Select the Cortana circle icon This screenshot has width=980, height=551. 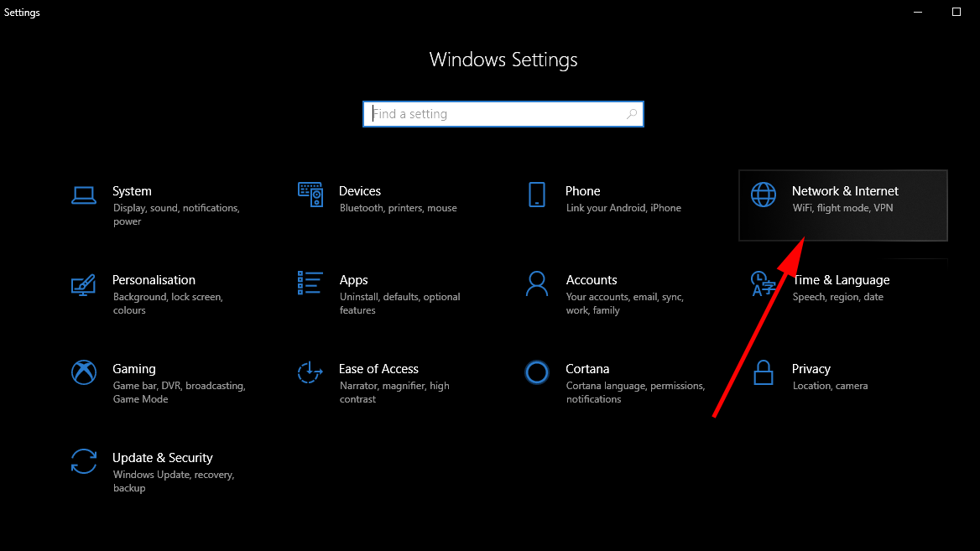click(537, 372)
